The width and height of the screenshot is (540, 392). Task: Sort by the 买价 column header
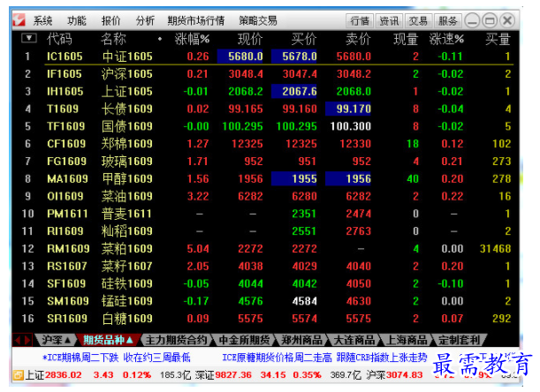pos(304,39)
